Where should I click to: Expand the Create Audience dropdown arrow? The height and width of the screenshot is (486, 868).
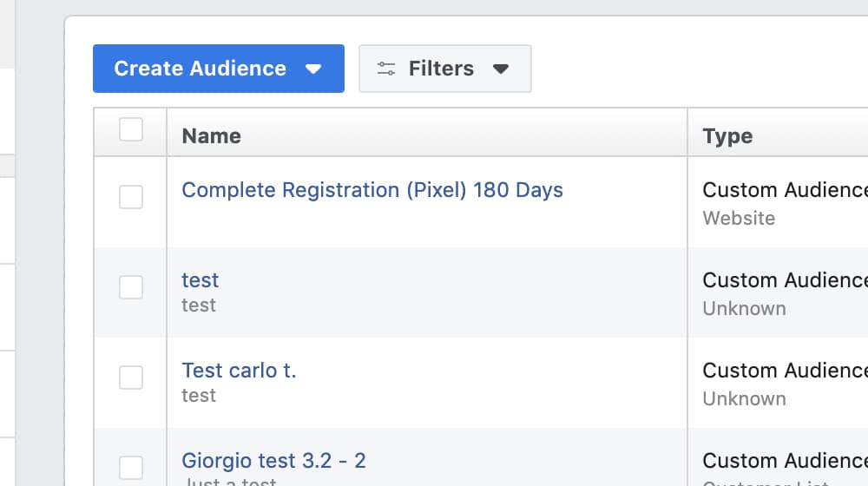313,69
